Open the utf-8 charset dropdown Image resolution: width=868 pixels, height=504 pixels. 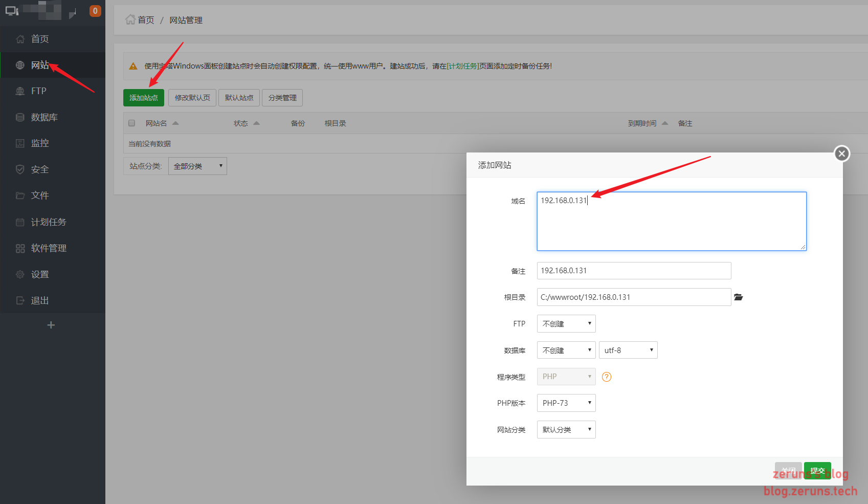click(628, 349)
